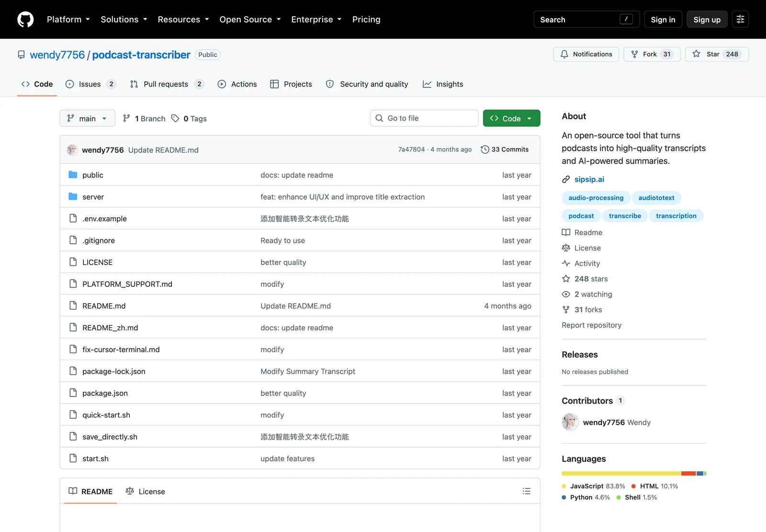Open the GitHub homepage logo

[x=25, y=19]
